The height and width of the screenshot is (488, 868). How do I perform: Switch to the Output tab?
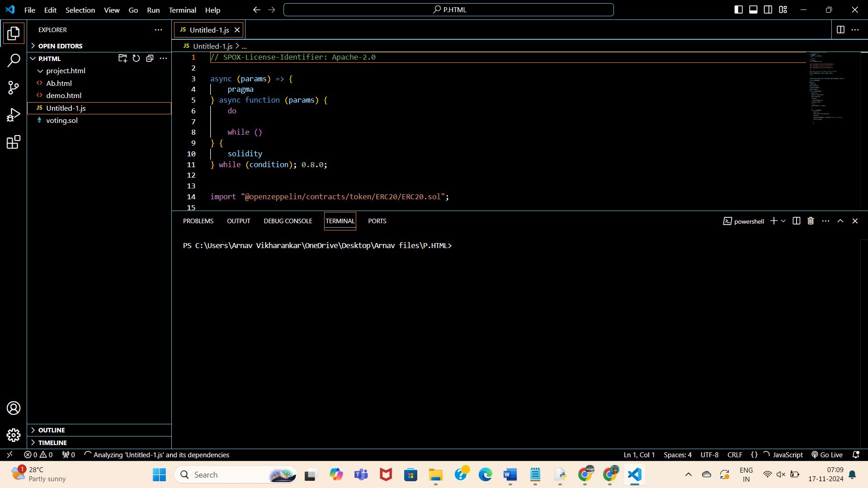click(238, 221)
